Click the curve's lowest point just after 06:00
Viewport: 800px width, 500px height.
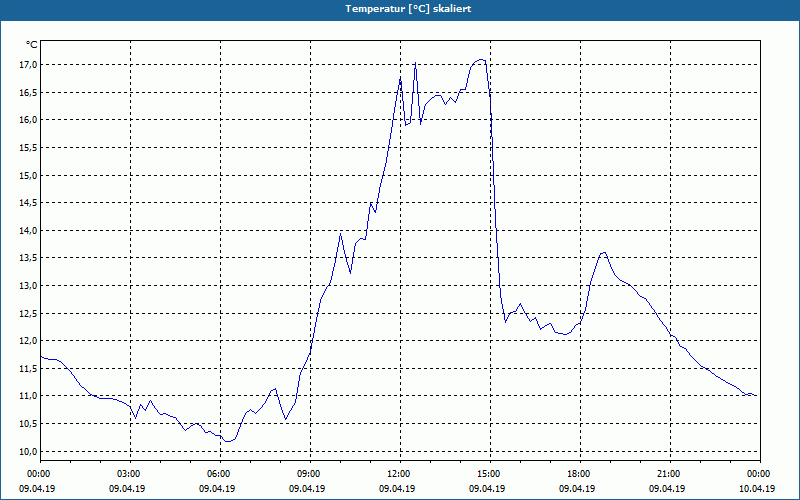pyautogui.click(x=228, y=441)
